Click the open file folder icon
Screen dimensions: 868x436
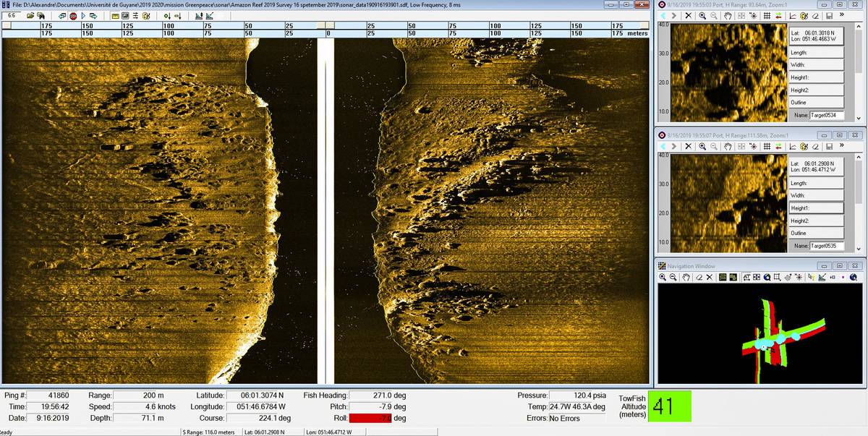[30, 15]
